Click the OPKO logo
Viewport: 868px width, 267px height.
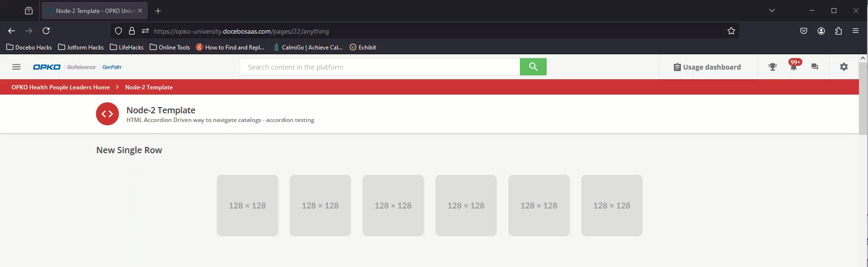point(47,67)
